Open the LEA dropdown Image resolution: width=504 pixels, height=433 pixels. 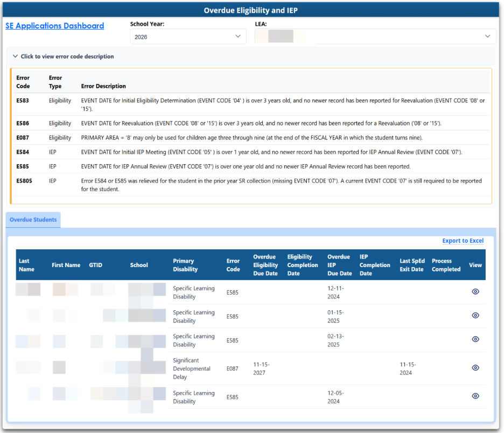point(374,37)
